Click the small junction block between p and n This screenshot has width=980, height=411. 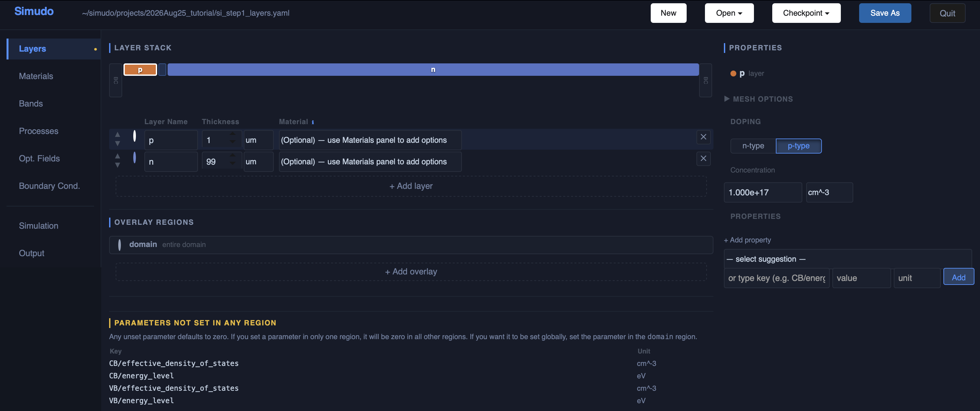point(162,70)
